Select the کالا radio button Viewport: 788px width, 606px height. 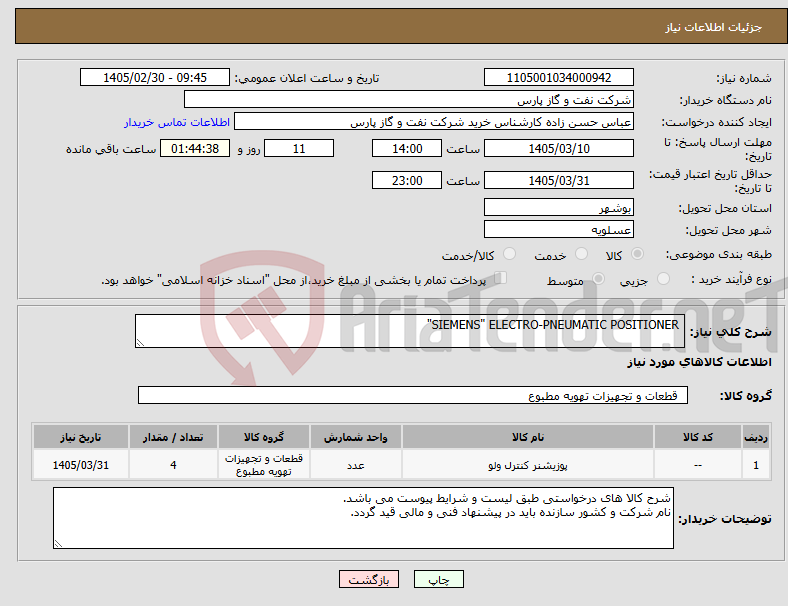click(x=637, y=254)
